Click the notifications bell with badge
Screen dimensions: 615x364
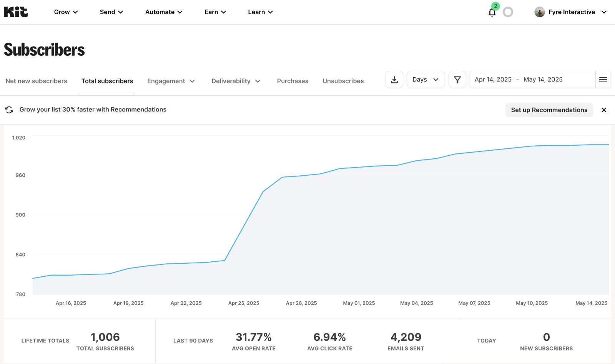492,12
